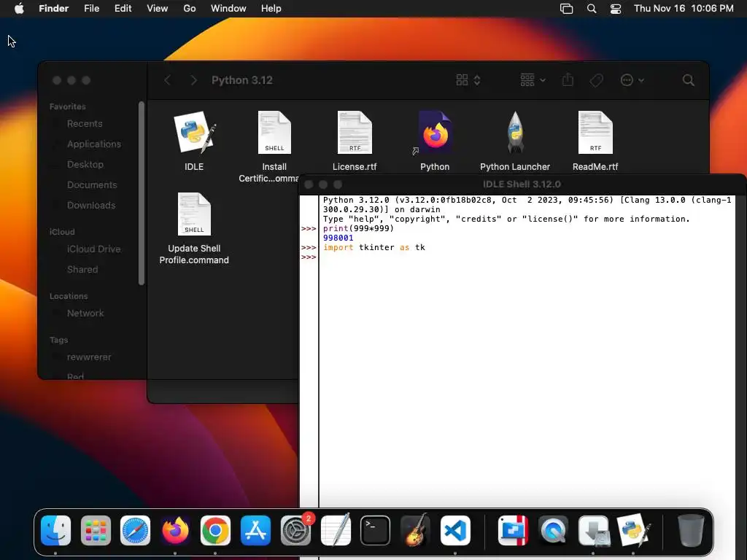Screen dimensions: 747x560
Task: Click the Finder sidebar scrollbar
Action: coord(142,192)
